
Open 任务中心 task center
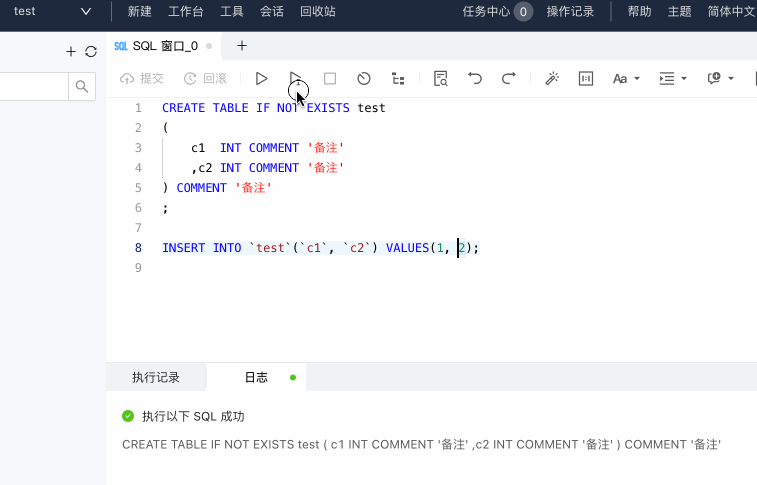486,11
